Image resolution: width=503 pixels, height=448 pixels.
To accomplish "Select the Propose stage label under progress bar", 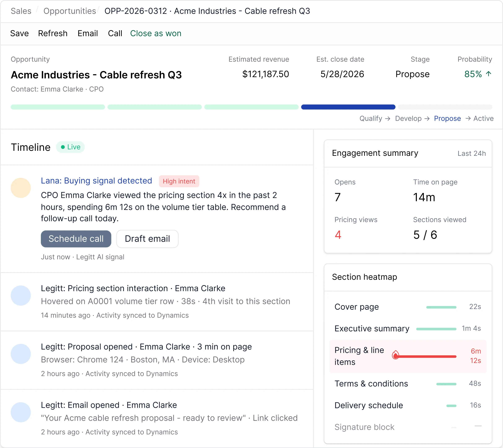I will [x=447, y=118].
